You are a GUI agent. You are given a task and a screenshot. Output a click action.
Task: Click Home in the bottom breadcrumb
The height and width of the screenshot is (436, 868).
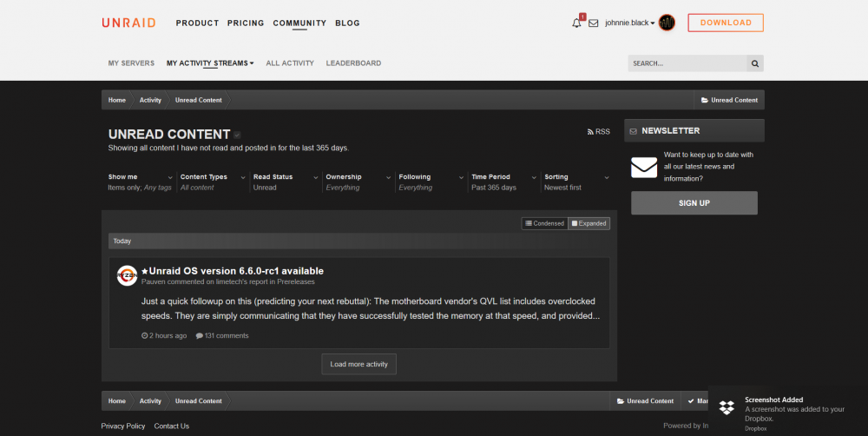117,401
